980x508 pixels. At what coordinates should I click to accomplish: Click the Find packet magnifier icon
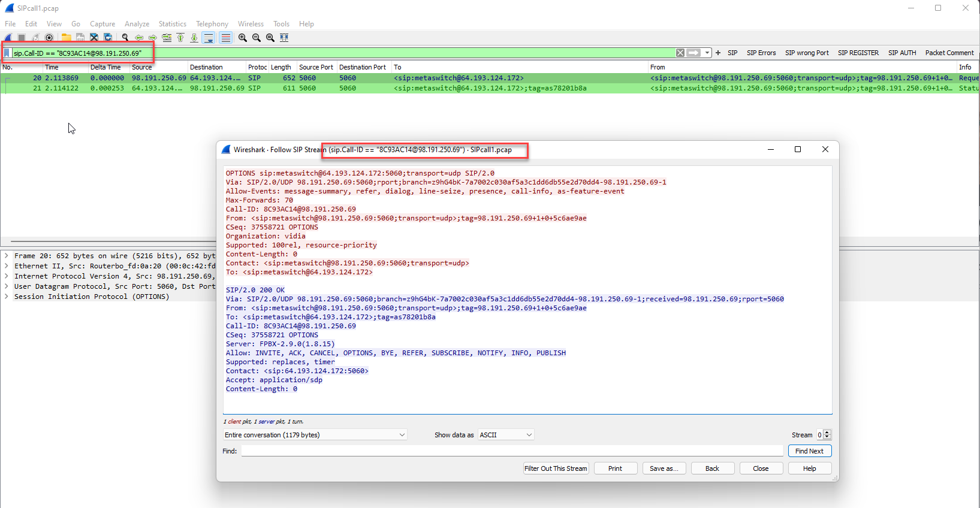click(x=125, y=38)
